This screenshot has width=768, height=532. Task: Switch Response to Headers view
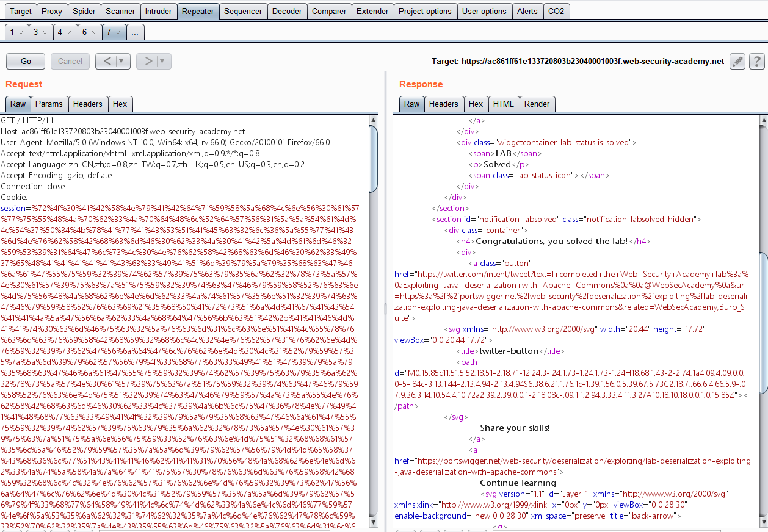[444, 104]
